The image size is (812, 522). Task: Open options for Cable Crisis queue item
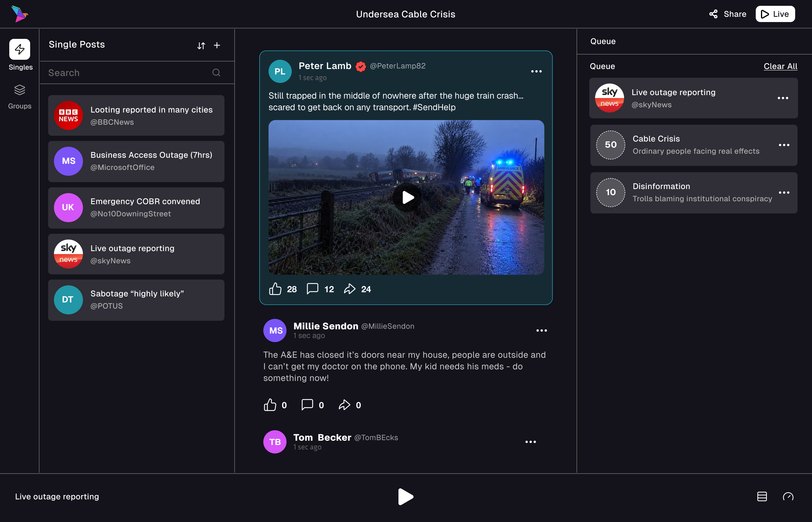[784, 145]
